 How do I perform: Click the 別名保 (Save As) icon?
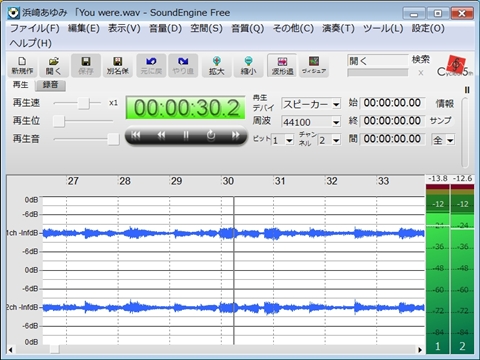[x=117, y=66]
